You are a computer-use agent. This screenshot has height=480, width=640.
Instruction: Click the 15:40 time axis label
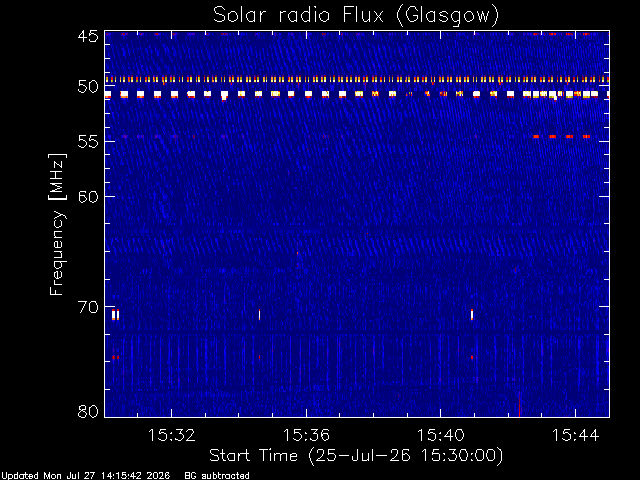point(440,435)
